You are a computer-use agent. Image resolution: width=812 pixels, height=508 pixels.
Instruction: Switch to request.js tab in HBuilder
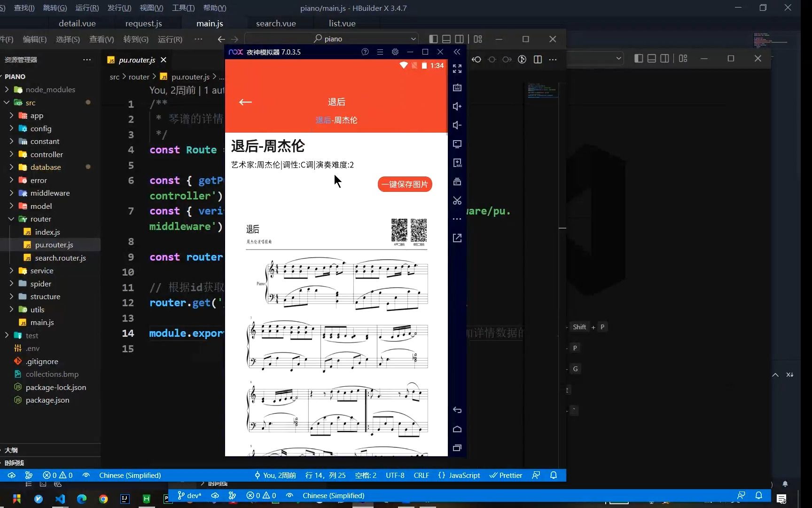[x=143, y=23]
